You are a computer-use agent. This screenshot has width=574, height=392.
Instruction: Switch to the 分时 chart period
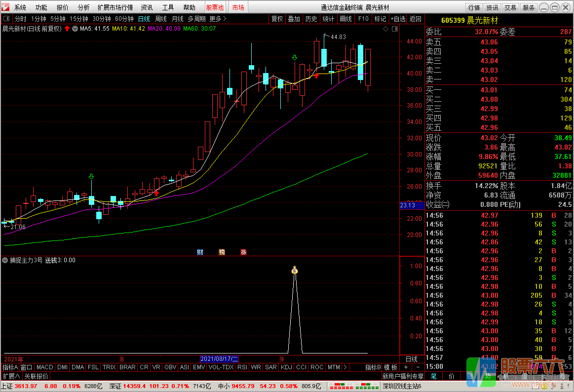pyautogui.click(x=21, y=19)
